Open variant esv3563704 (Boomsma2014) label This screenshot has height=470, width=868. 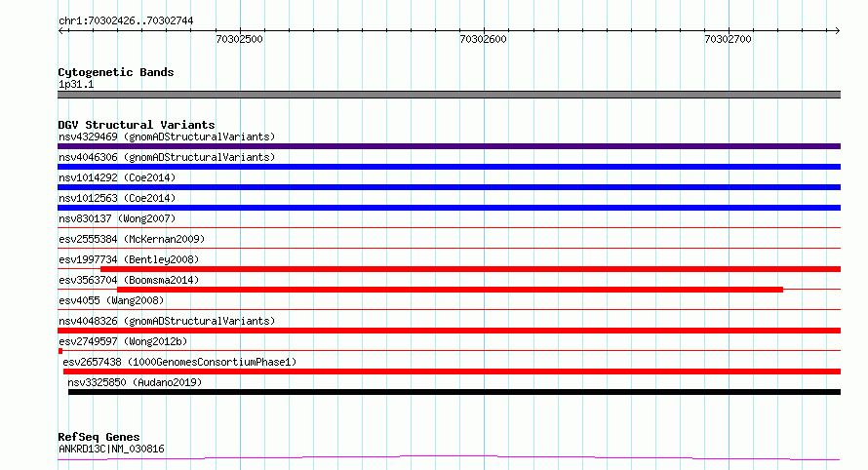pyautogui.click(x=129, y=280)
